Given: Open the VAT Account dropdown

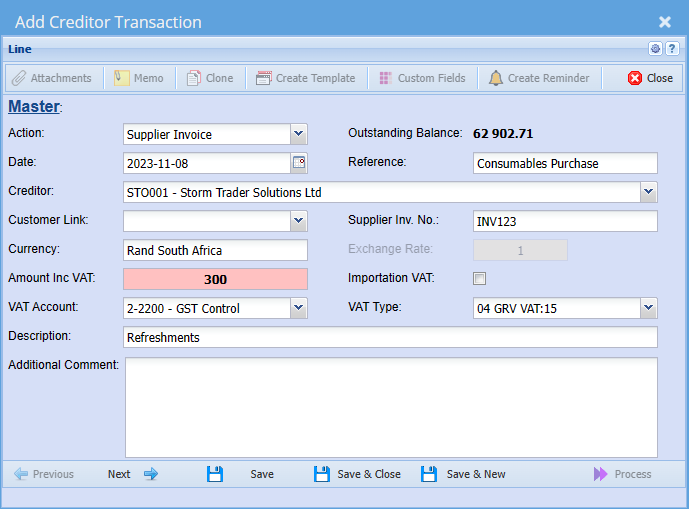Looking at the screenshot, I should click(298, 308).
